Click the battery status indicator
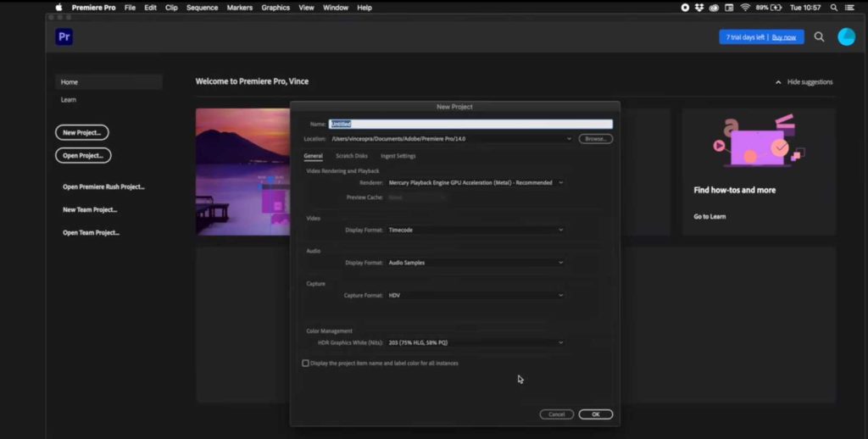The width and height of the screenshot is (868, 439). [768, 8]
